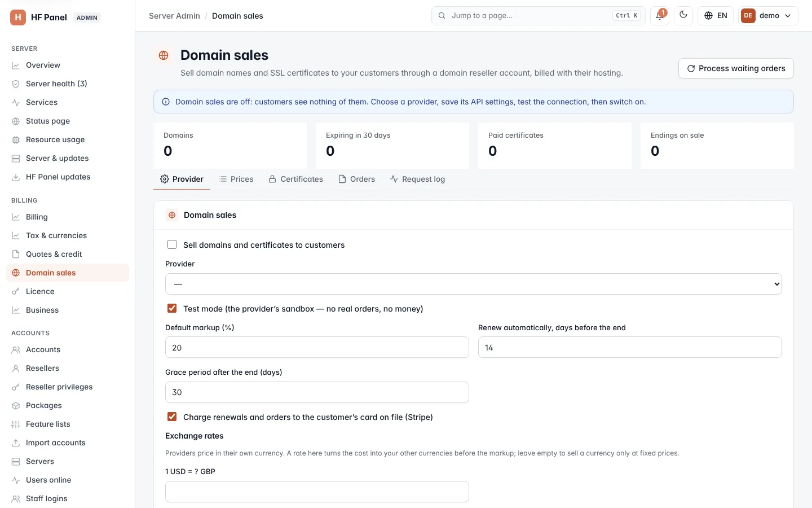Open the EN language selector
The image size is (812, 508).
(x=716, y=16)
